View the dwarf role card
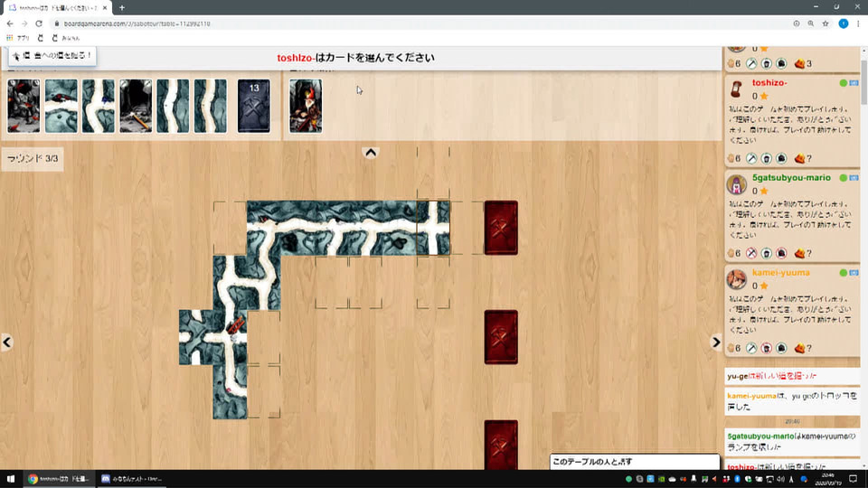Viewport: 868px width, 488px height. tap(306, 106)
